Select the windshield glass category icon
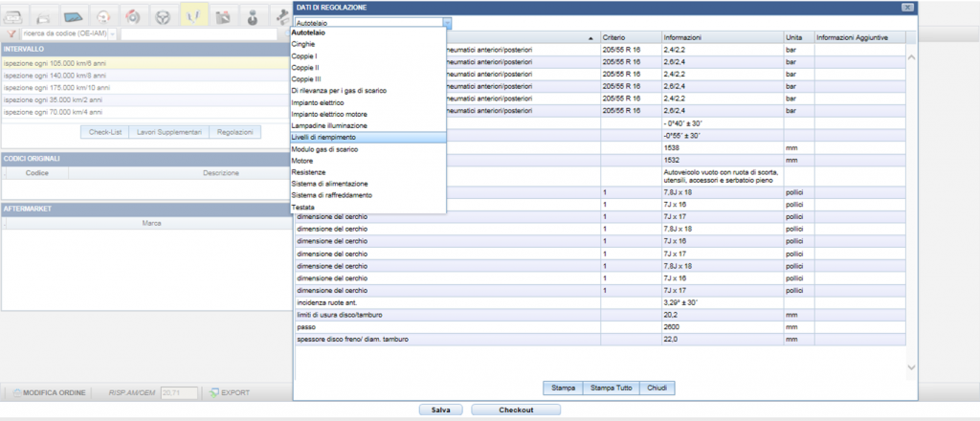This screenshot has width=980, height=421. (x=74, y=15)
